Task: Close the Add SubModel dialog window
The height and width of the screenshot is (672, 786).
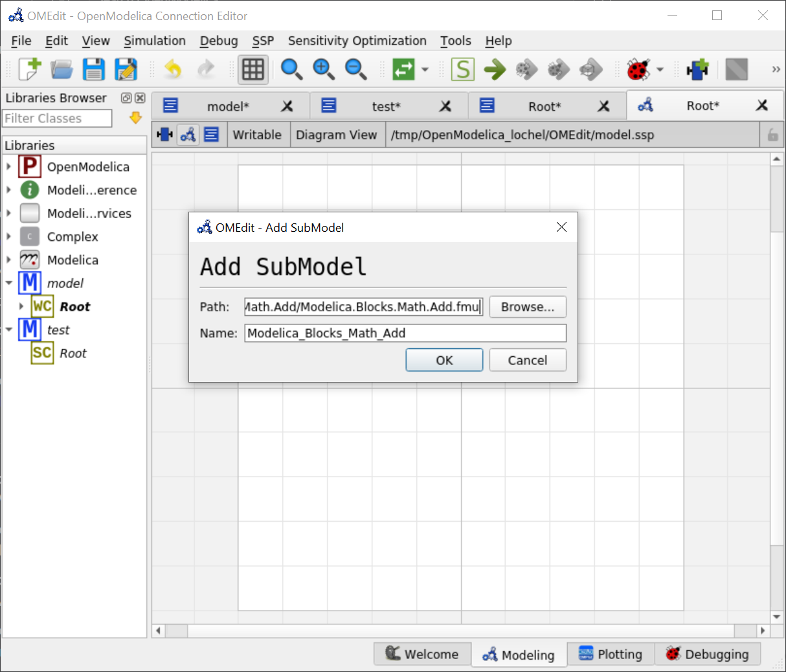Action: pos(561,227)
